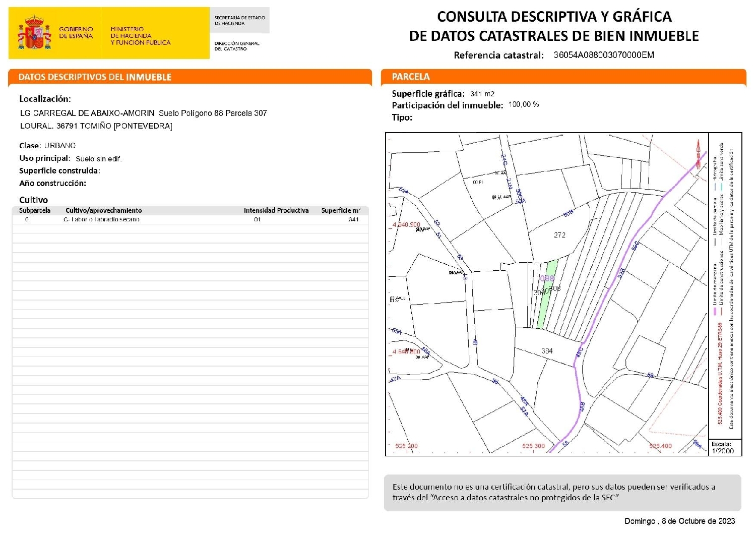Click the 'Superficie m²' column header
The height and width of the screenshot is (534, 756).
coord(341,211)
